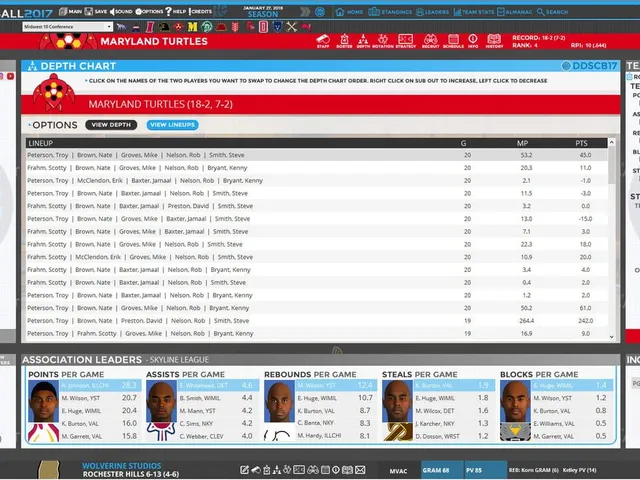This screenshot has height=480, width=640.
Task: Open the Options menu
Action: [x=149, y=11]
